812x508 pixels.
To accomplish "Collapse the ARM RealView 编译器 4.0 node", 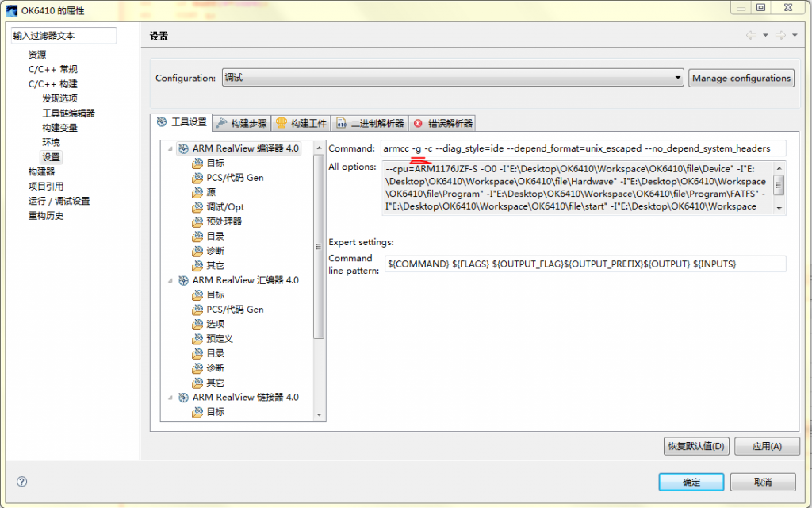I will point(170,148).
